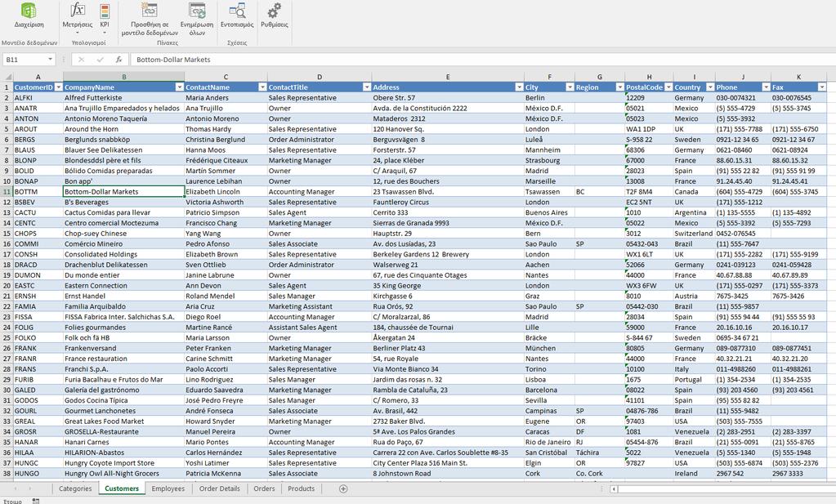Viewport: 836px width, 504px height.
Task: Add a new worksheet with the plus icon
Action: [x=343, y=488]
